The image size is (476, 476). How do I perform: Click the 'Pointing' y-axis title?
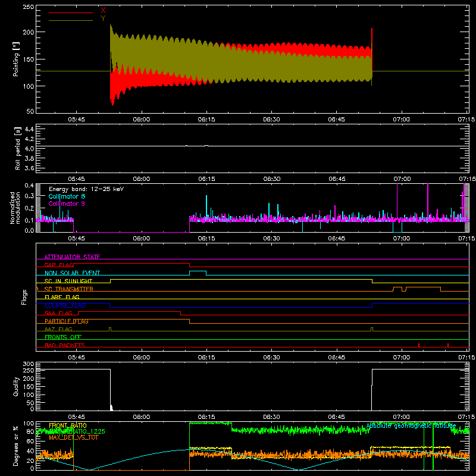click(x=16, y=59)
